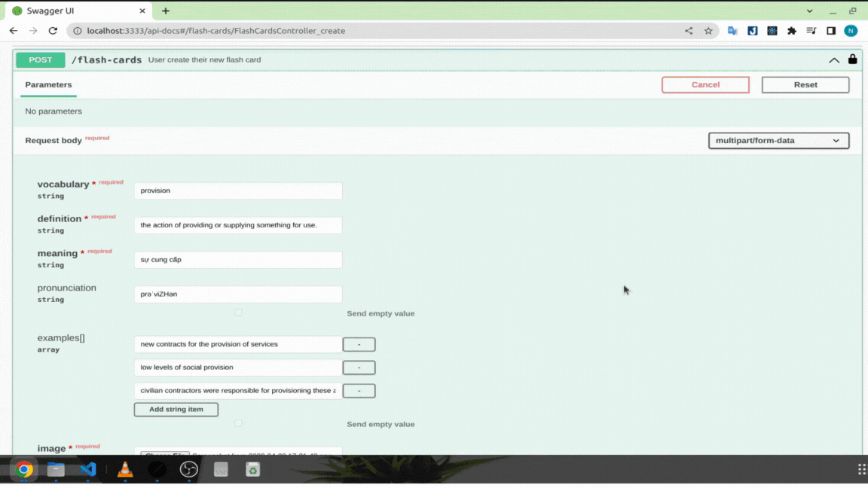Click Add string item button
Screen dimensions: 868x488
pos(176,410)
